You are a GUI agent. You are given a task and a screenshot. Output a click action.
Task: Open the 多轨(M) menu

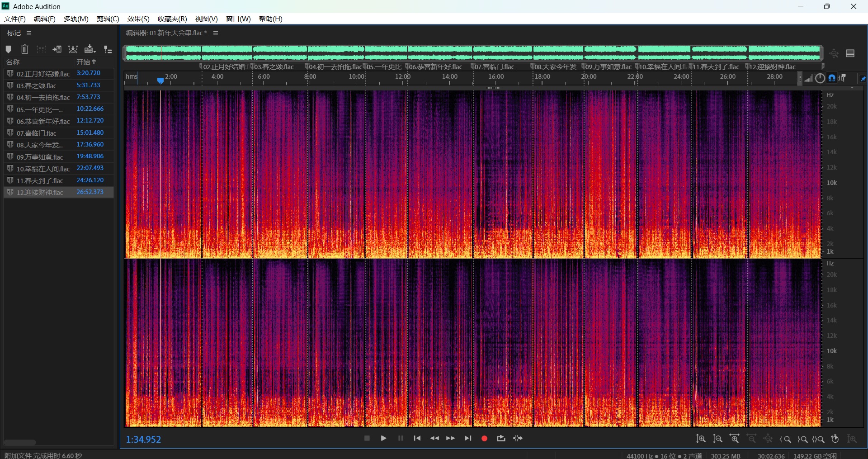pos(76,19)
